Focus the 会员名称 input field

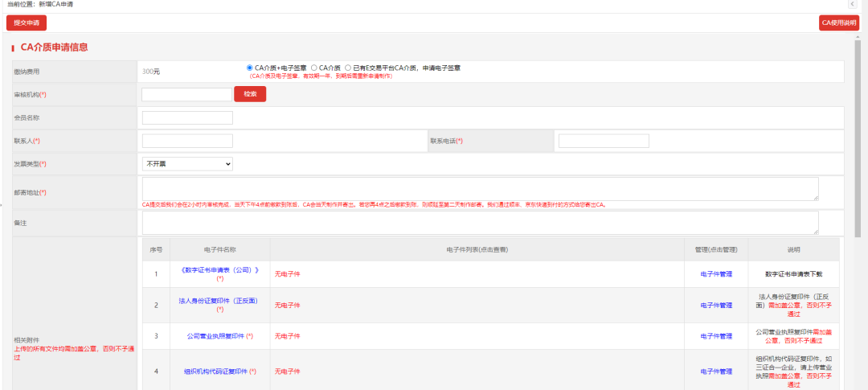click(x=187, y=117)
